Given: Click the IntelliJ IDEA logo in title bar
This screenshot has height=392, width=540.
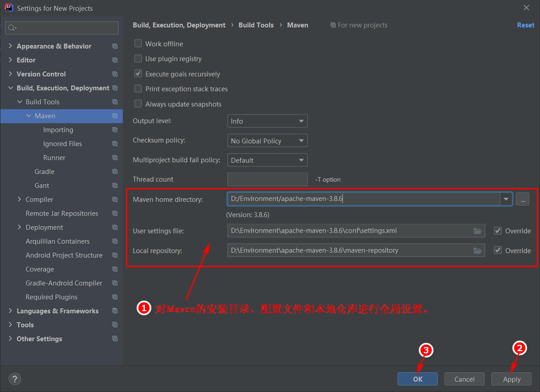Looking at the screenshot, I should (x=9, y=8).
